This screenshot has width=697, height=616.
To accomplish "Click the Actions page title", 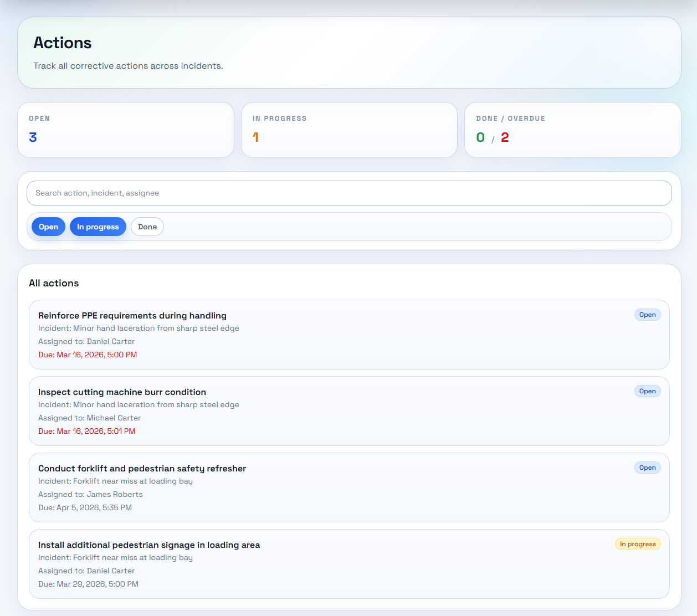I will point(63,43).
